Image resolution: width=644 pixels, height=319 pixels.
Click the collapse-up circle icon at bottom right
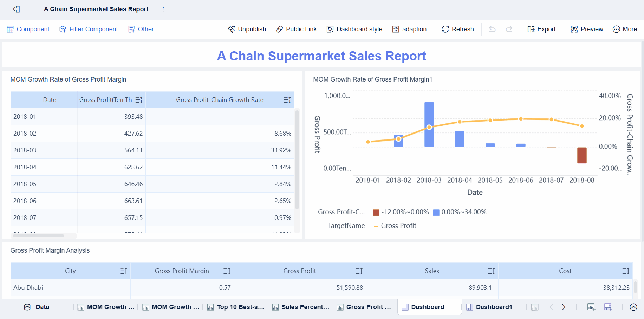tap(633, 307)
